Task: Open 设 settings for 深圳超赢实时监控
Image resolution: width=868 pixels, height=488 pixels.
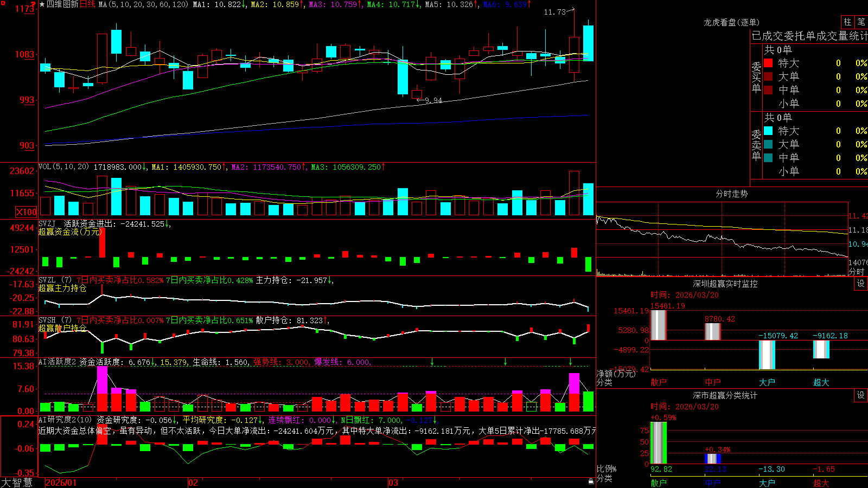Action: pos(861,284)
